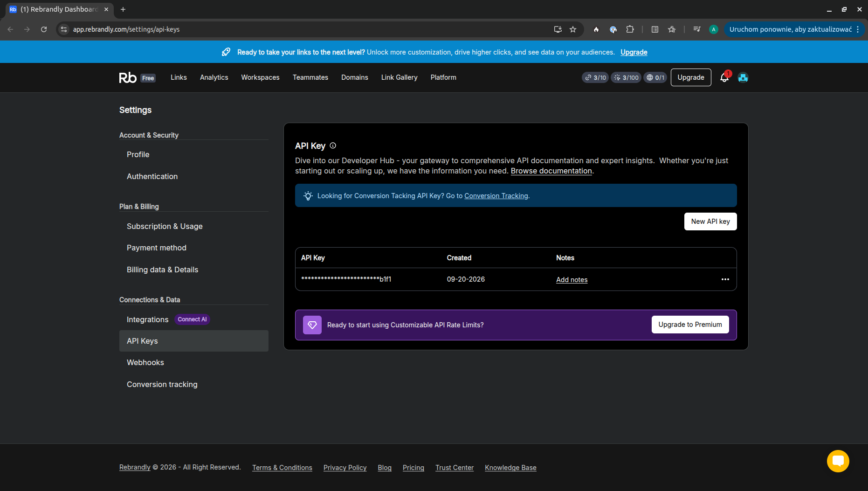868x491 pixels.
Task: Click the Upgrade button in the header
Action: (691, 77)
